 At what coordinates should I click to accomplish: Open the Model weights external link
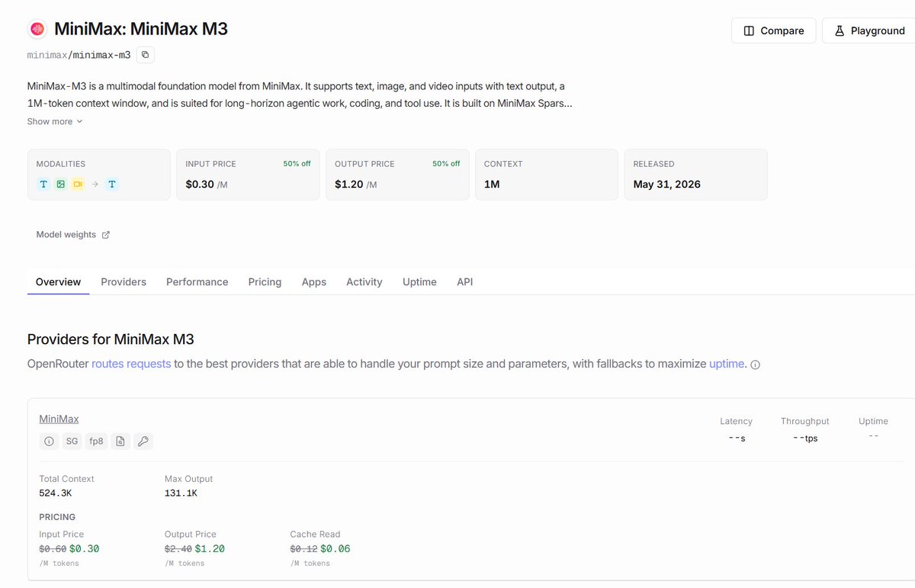(x=73, y=235)
